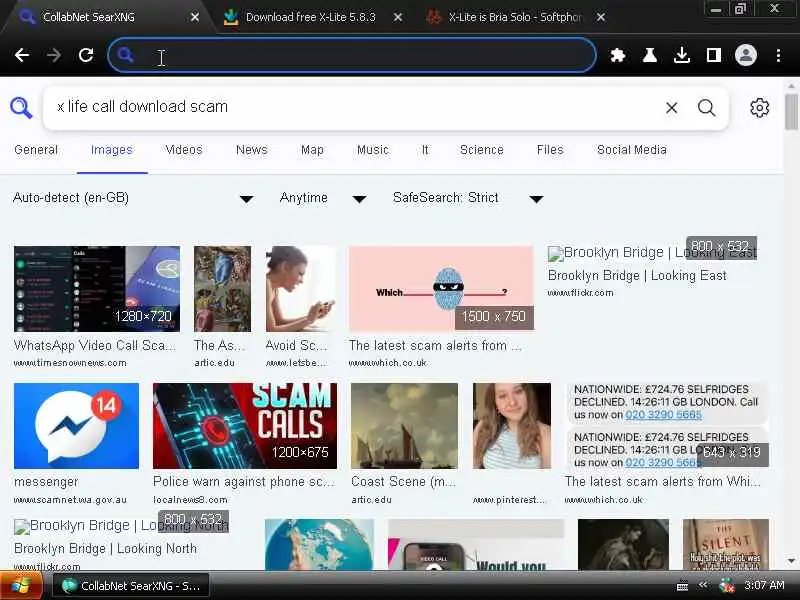Switch to Download free X-Lite 5.8.3 tab
This screenshot has width=800, height=600.
[311, 17]
